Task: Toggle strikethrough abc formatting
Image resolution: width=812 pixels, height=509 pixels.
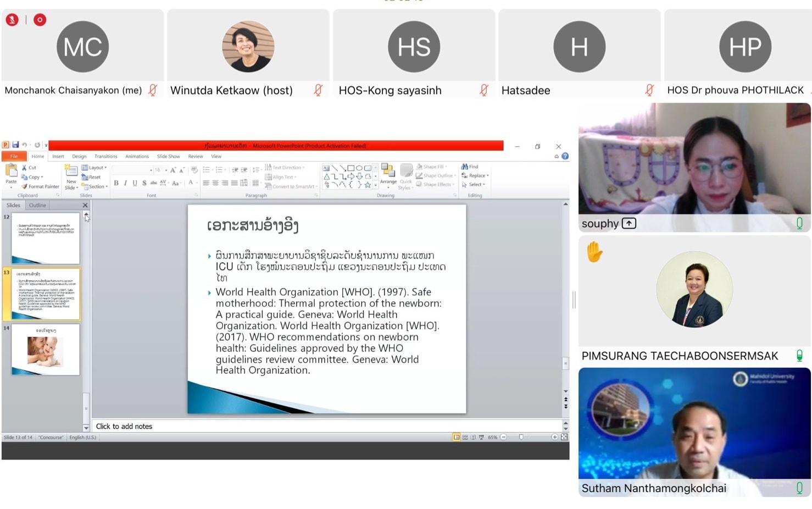Action: point(153,183)
